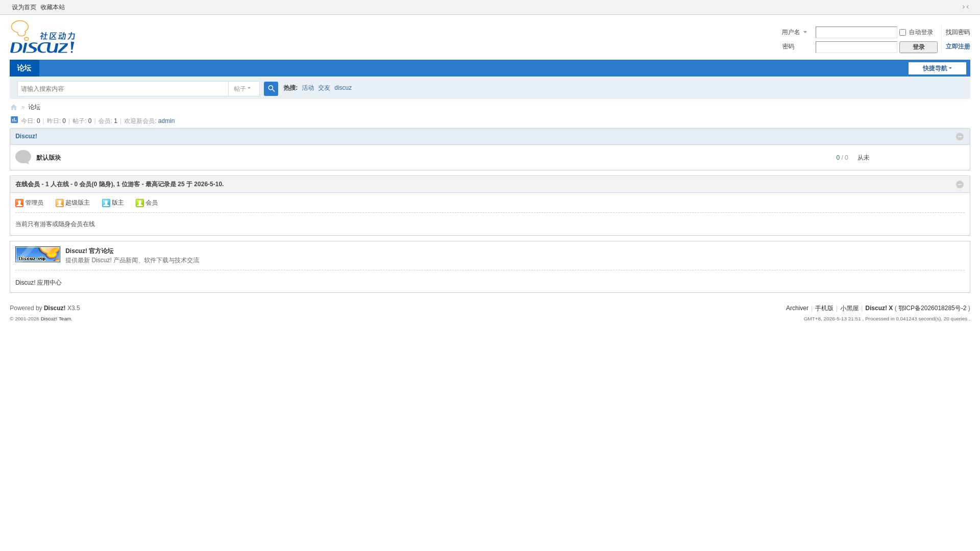The height and width of the screenshot is (551, 980).
Task: Click the Discuz! Team footer link
Action: (x=56, y=319)
